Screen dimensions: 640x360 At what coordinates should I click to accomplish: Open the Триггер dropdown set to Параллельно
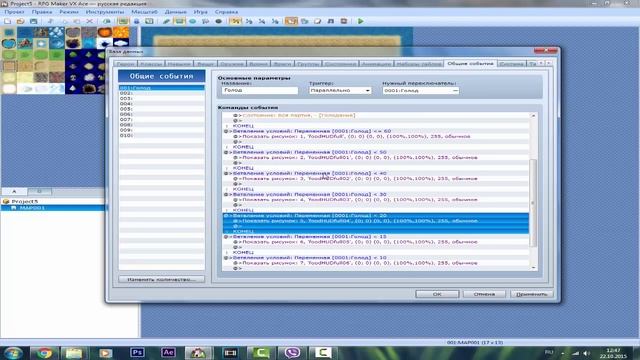pyautogui.click(x=340, y=90)
